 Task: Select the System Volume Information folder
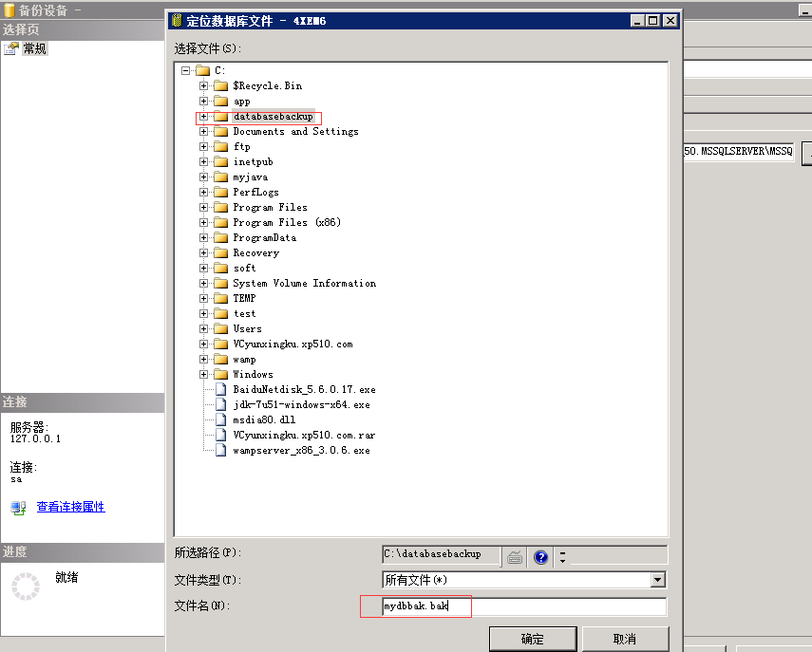pos(305,283)
